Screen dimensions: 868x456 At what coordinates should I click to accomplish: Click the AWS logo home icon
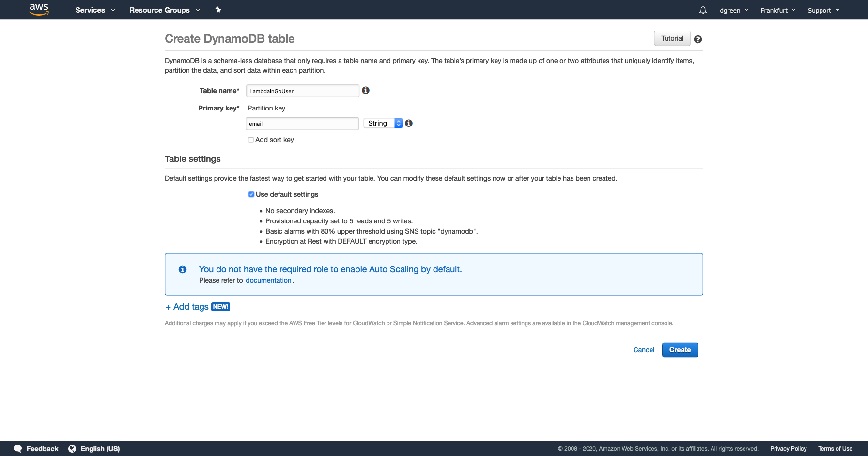[x=39, y=9]
